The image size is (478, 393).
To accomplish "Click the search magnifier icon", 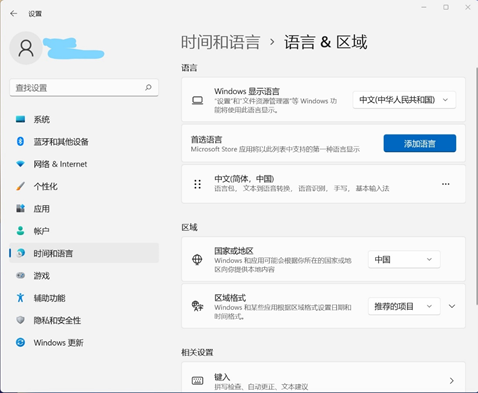I will (x=148, y=87).
